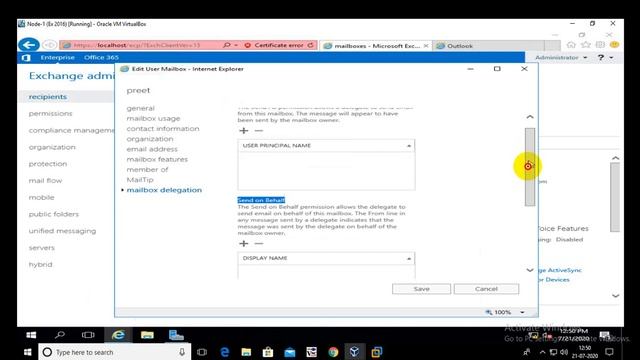
Task: Select mailbox delegation section
Action: (164, 190)
